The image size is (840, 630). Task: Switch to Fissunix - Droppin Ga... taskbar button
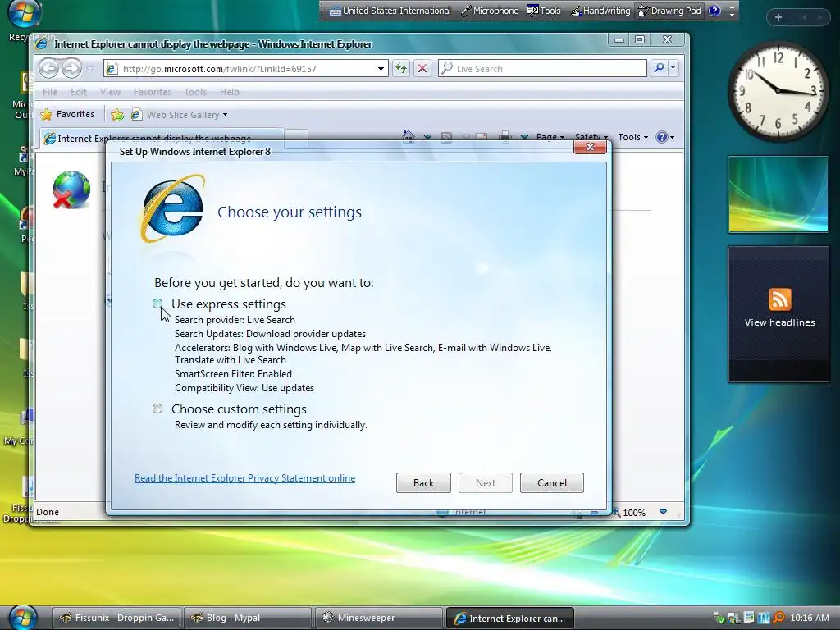117,618
